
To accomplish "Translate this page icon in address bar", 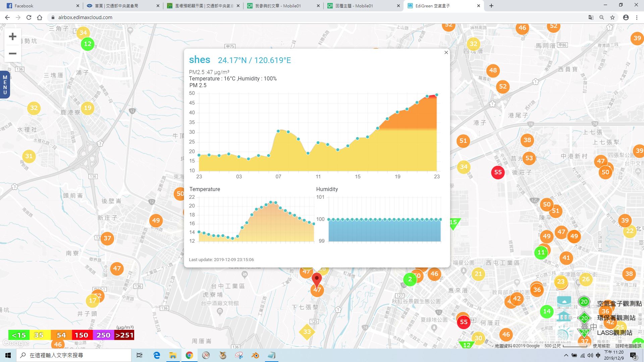I will pyautogui.click(x=591, y=17).
